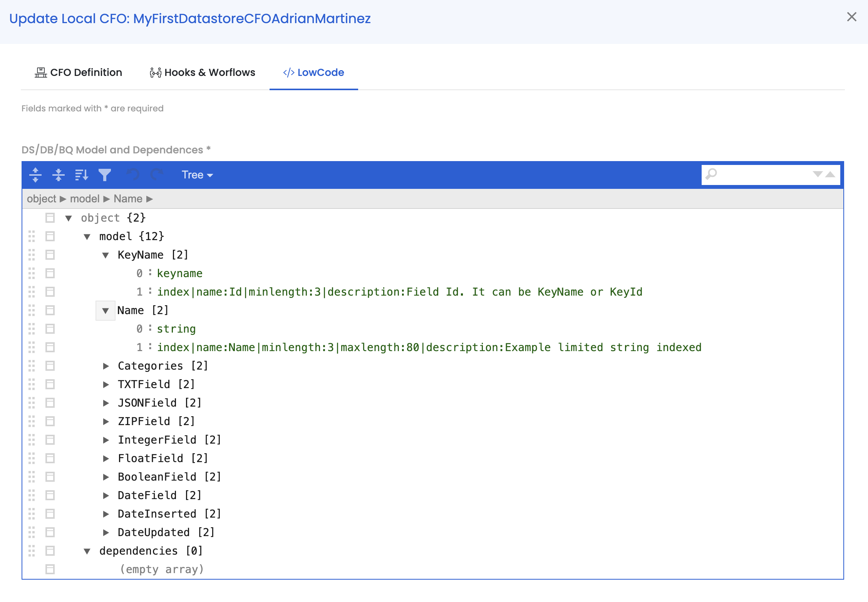Close the Update Local CFO dialog
The width and height of the screenshot is (868, 602).
[852, 17]
